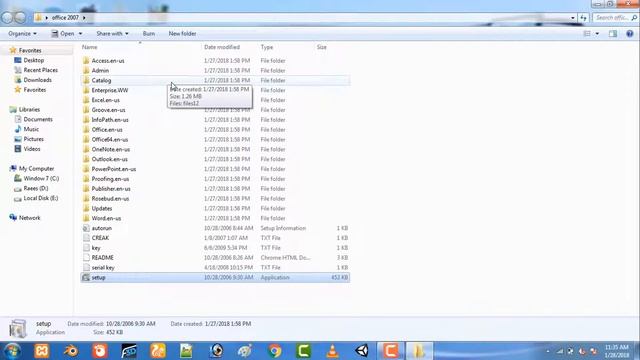640x360 pixels.
Task: Select the PowerPoint.en-us folder name
Action: point(113,169)
